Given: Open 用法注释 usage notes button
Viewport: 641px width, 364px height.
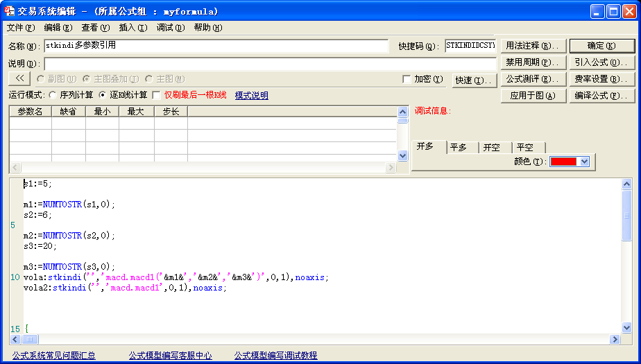Looking at the screenshot, I should (x=533, y=46).
